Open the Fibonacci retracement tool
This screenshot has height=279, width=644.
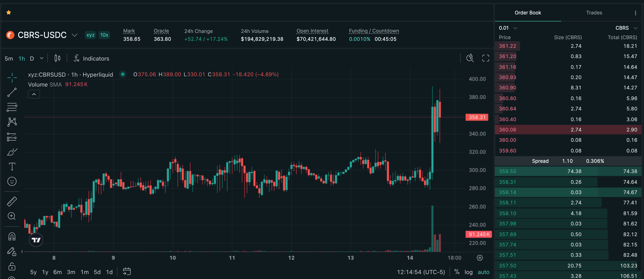[12, 107]
